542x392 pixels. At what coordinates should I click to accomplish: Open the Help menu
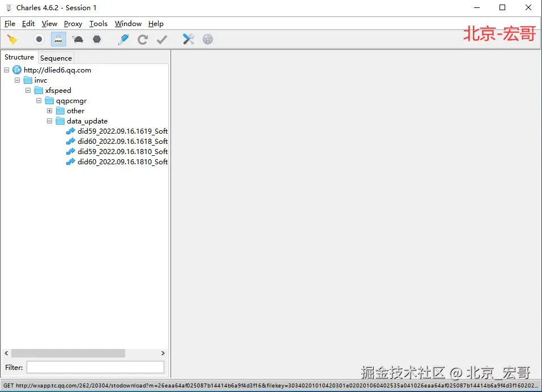click(x=156, y=24)
